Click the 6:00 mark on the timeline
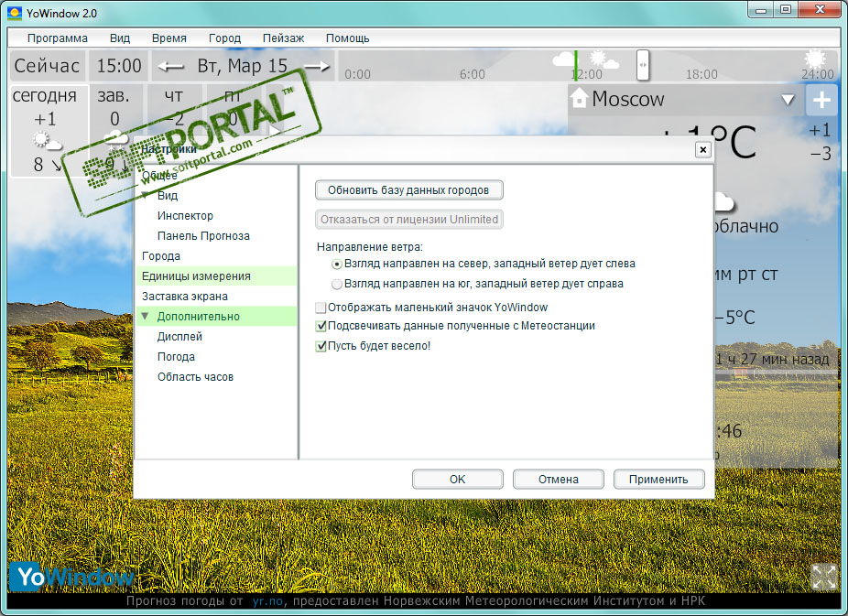This screenshot has width=848, height=616. tap(473, 74)
